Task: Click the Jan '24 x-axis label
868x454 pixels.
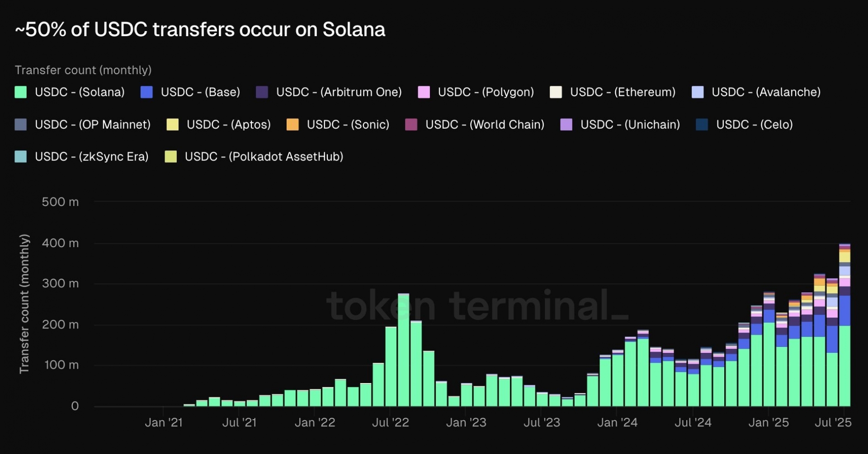Action: [x=617, y=423]
